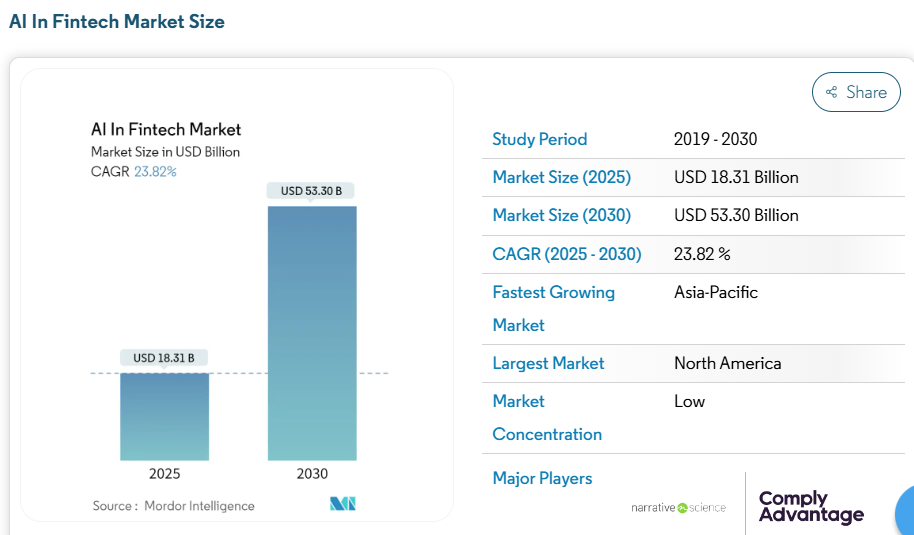The width and height of the screenshot is (914, 535).
Task: Select the Market Size (2030) label
Action: [x=561, y=215]
